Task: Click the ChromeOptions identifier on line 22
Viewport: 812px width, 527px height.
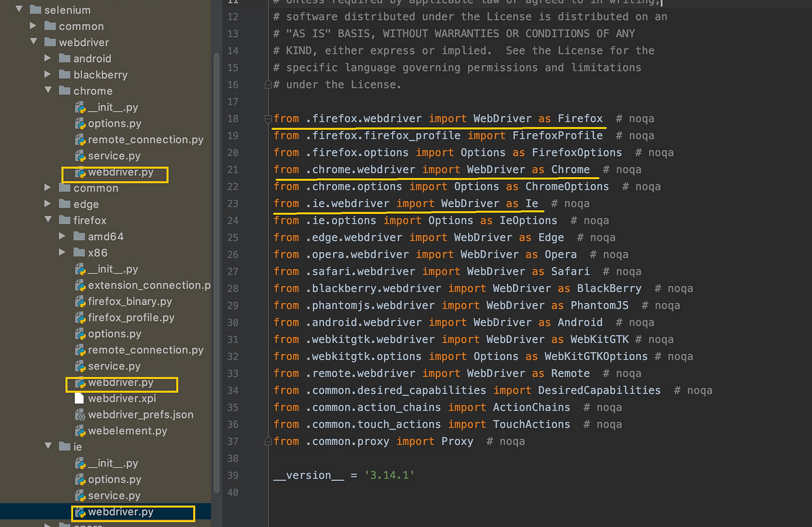Action: click(567, 186)
